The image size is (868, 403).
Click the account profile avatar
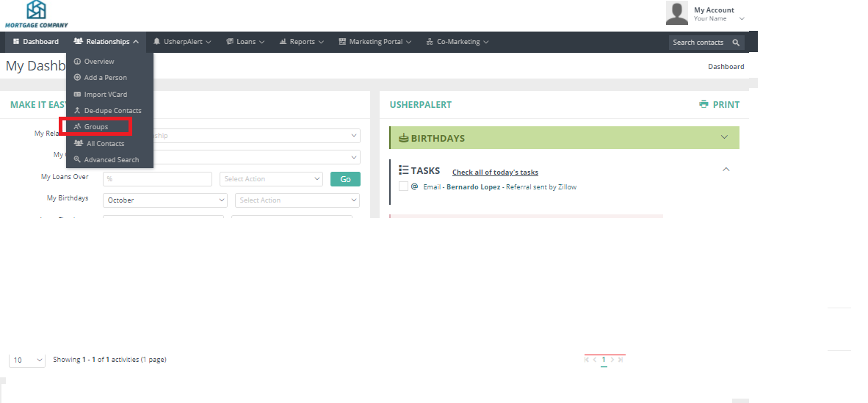(x=676, y=13)
